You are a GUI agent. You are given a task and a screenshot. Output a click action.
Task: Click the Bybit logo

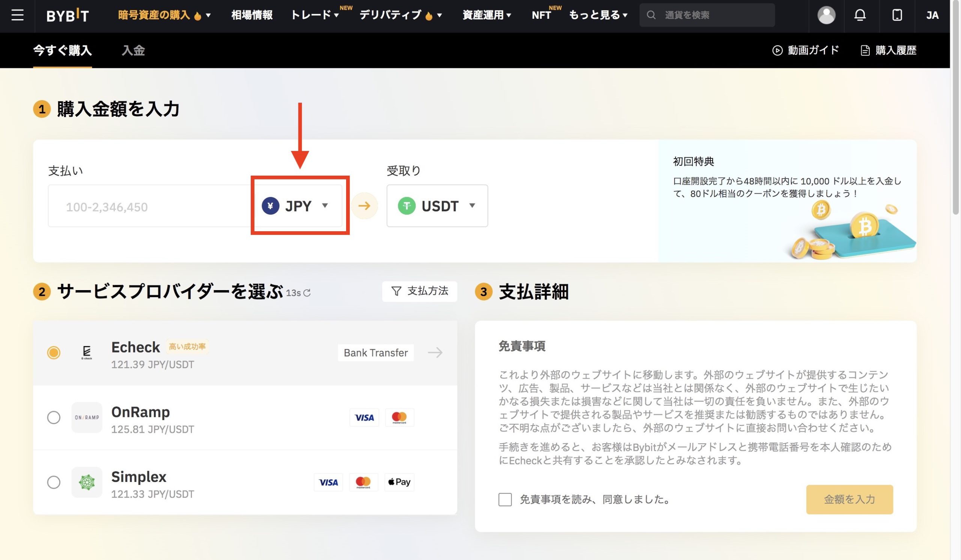[x=68, y=15]
